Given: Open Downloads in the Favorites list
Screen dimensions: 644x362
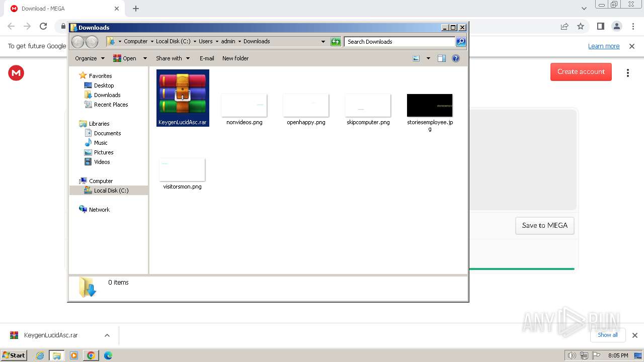Looking at the screenshot, I should 107,95.
